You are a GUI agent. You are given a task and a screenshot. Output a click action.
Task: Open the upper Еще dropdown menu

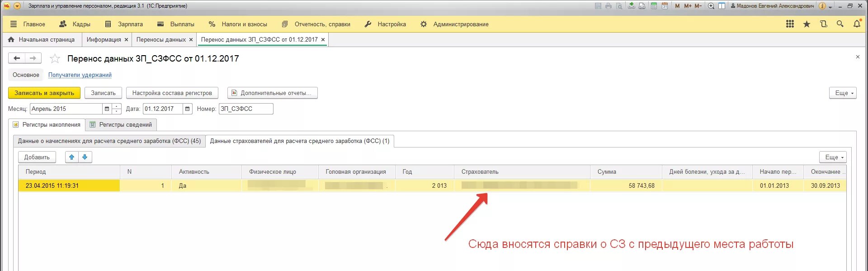pos(843,93)
